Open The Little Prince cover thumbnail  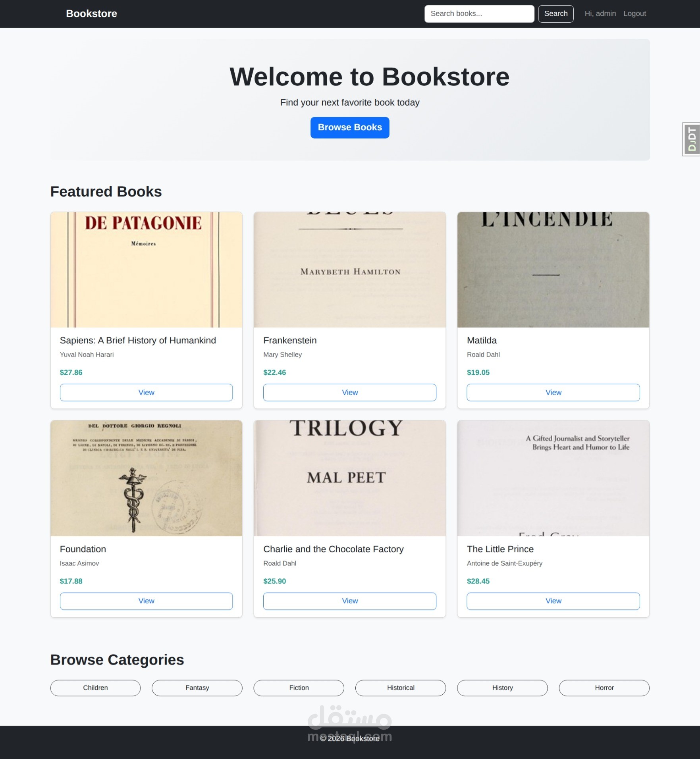coord(553,478)
